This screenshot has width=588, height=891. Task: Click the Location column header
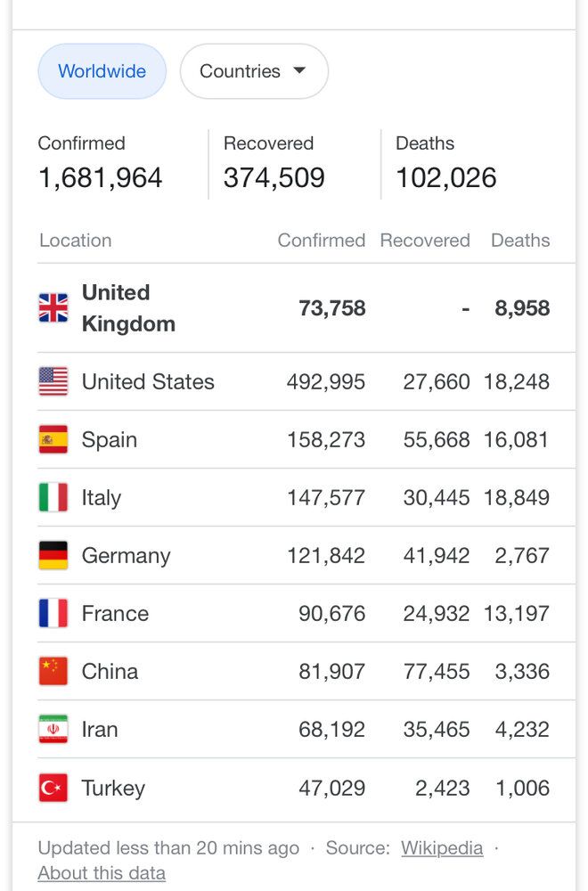(x=76, y=241)
